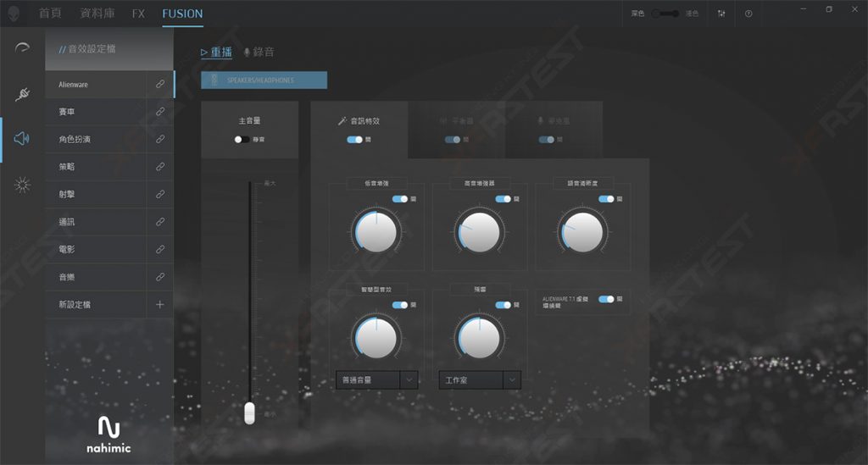Open the 資料庫 tab
This screenshot has height=465, width=868.
[x=97, y=14]
